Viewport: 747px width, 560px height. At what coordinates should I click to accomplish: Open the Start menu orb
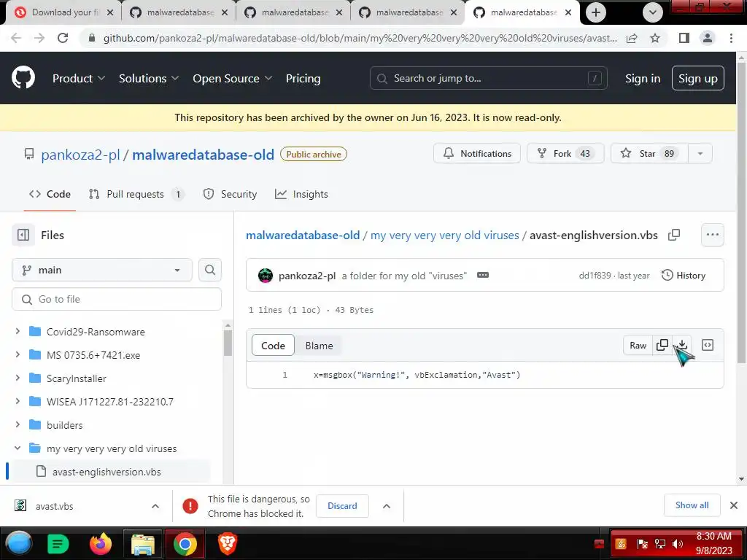click(19, 543)
